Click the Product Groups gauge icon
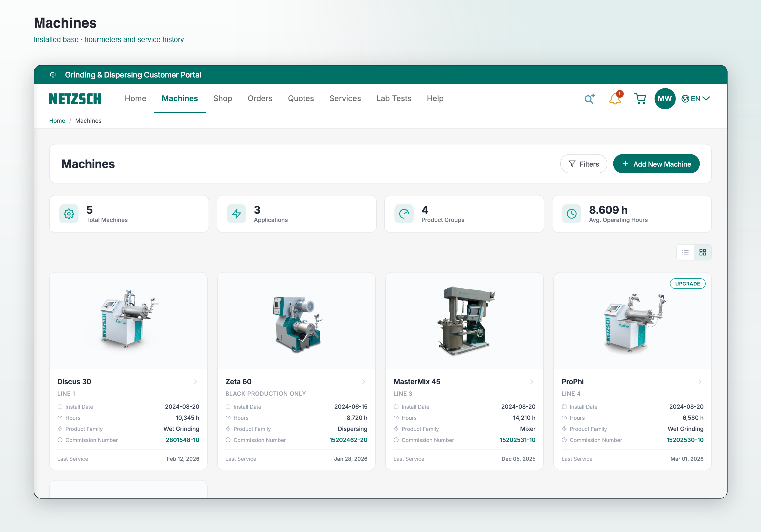Viewport: 761px width, 532px height. point(404,214)
